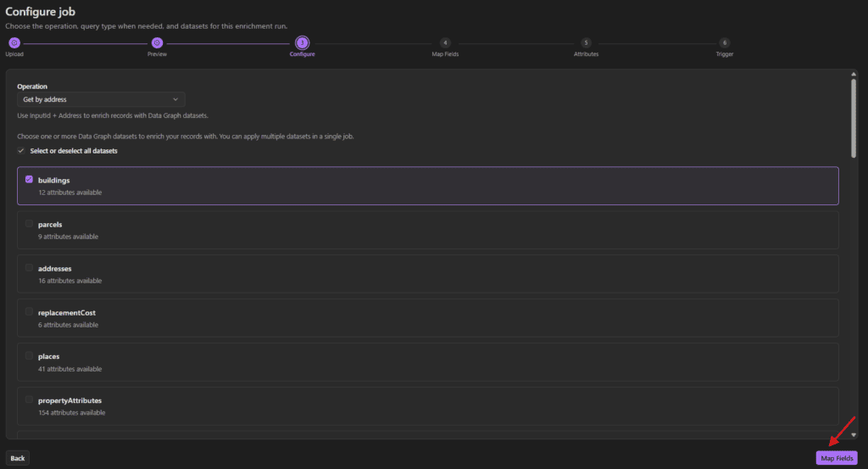868x469 pixels.
Task: Check the addresses dataset checkbox
Action: click(x=29, y=268)
